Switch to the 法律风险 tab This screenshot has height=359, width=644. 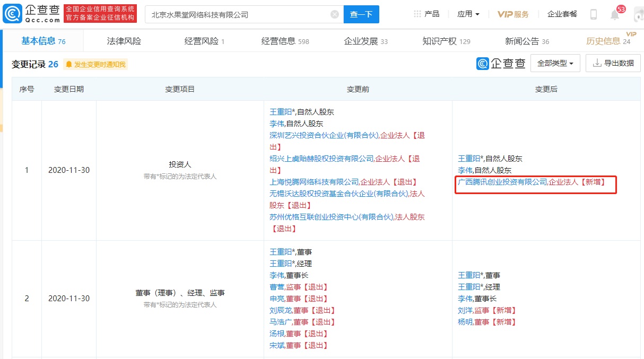click(124, 41)
